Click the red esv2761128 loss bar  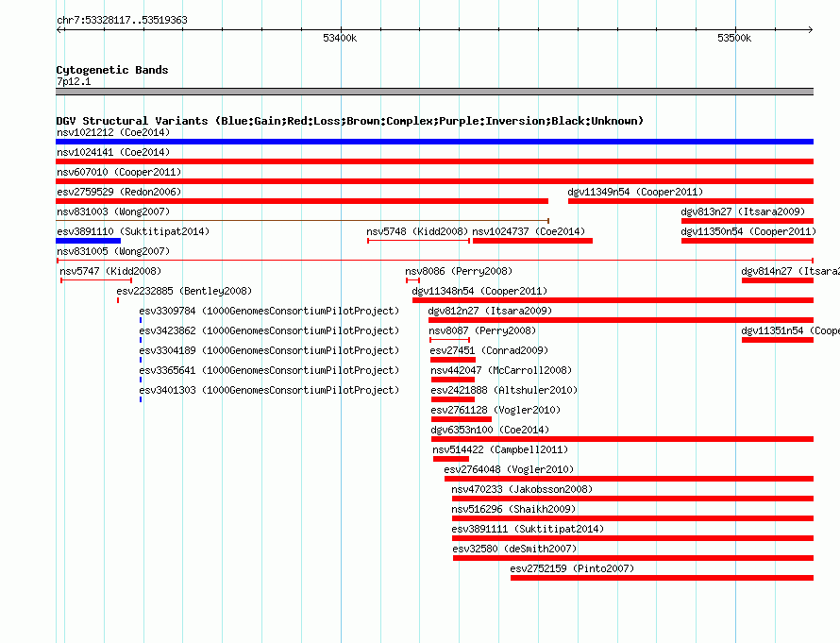(x=462, y=419)
